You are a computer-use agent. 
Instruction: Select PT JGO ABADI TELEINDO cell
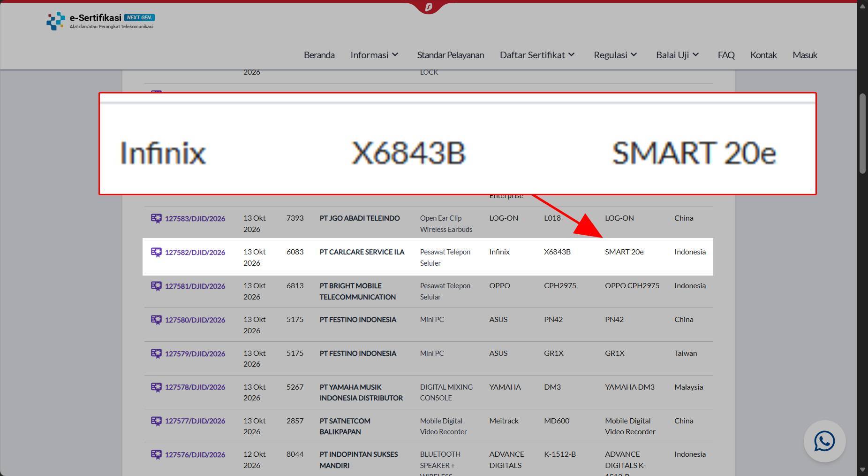(x=360, y=218)
